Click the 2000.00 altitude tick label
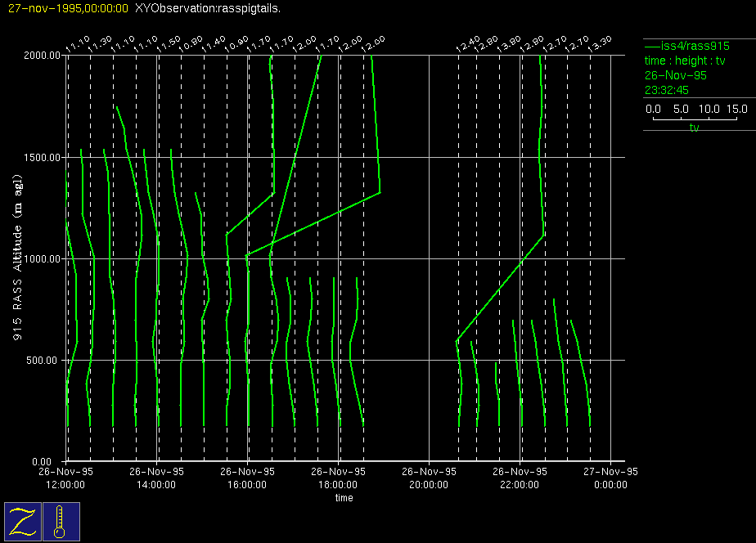 [43, 56]
